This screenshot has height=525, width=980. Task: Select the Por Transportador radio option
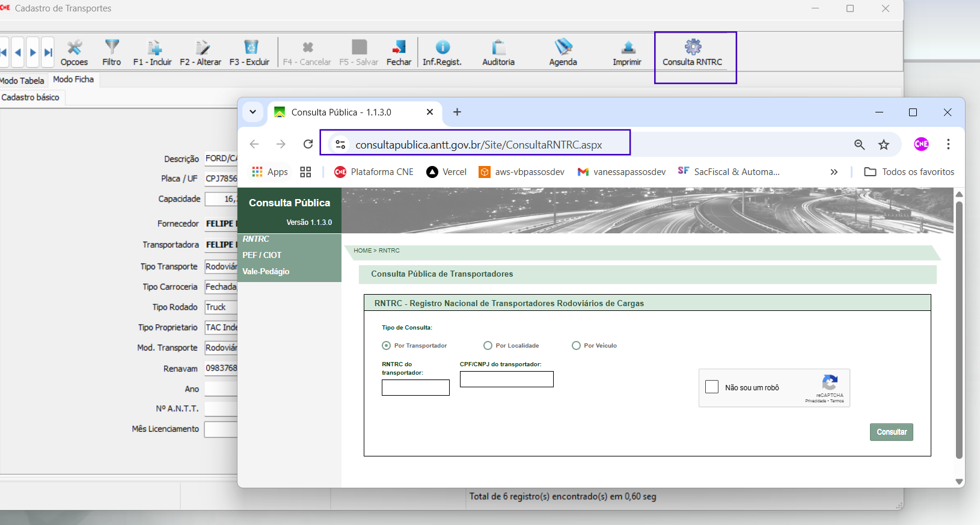[387, 346]
